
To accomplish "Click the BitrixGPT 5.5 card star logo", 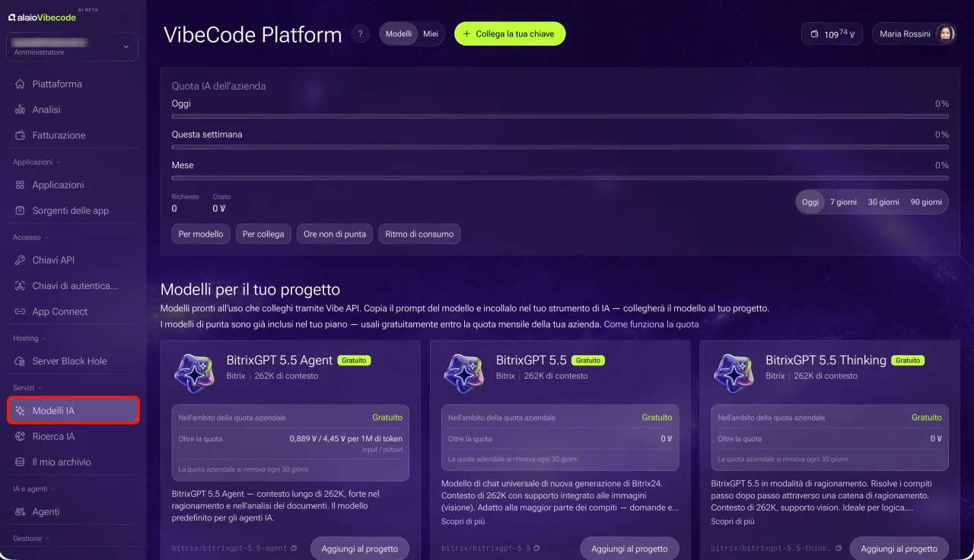I will click(x=464, y=374).
